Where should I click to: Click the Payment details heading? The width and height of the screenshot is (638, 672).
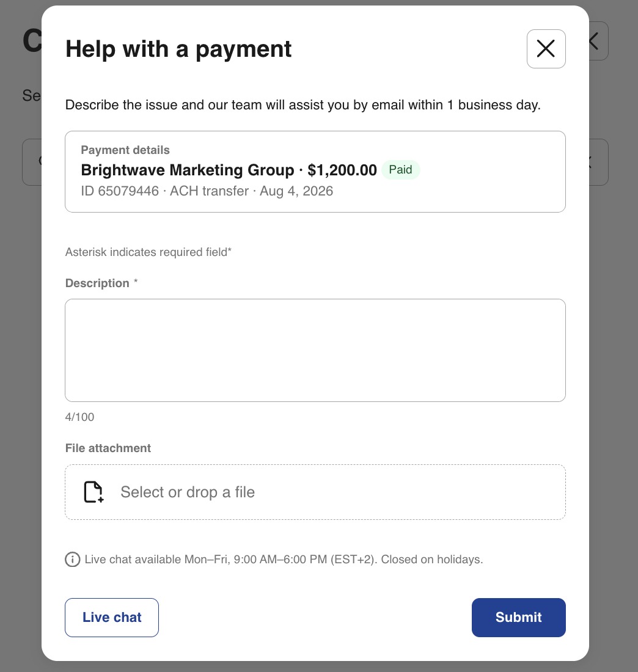(x=125, y=150)
